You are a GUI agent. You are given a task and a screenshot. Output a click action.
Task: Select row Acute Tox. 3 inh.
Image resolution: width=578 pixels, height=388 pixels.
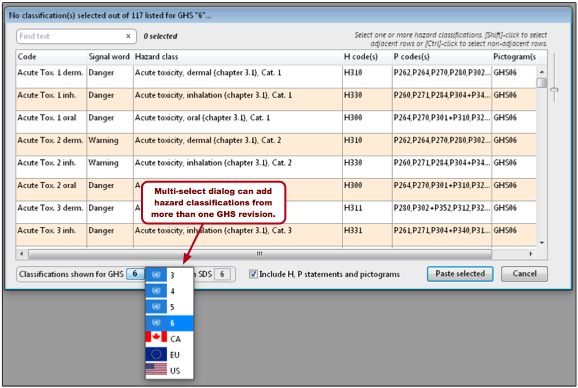coord(276,234)
